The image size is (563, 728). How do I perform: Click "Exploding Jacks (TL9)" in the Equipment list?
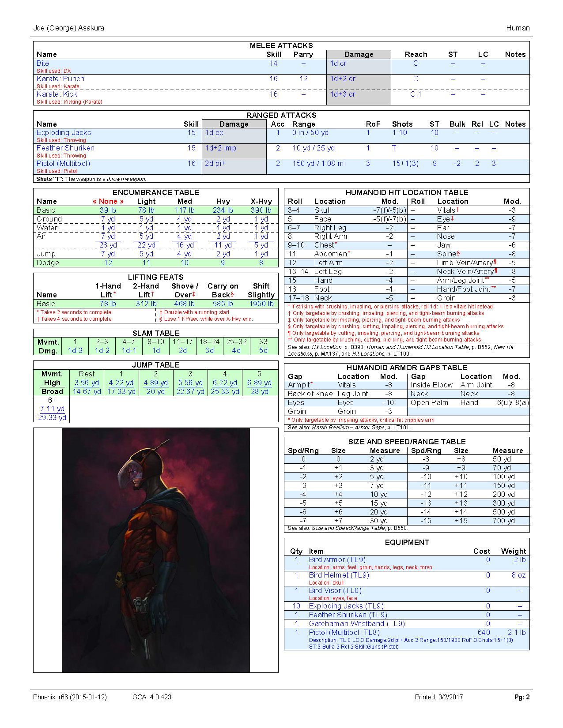click(x=347, y=606)
